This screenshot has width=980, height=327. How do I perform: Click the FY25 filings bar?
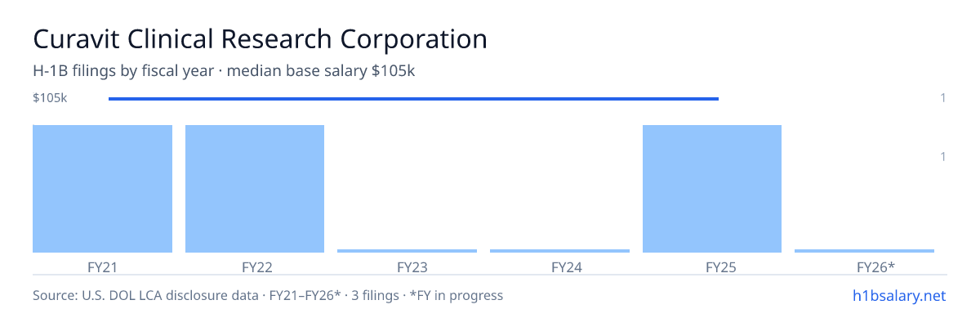(x=712, y=189)
